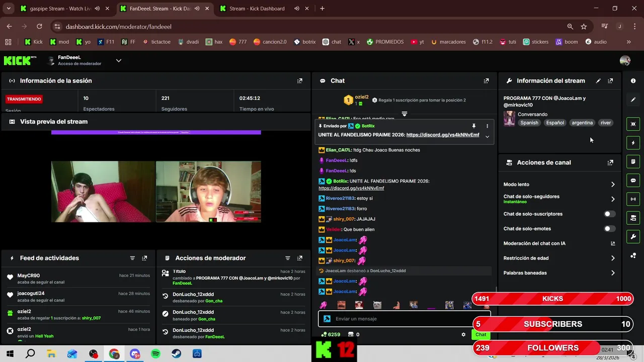Viewport: 644px width, 362px height.
Task: Open Moderación del chat con IA external link
Action: coord(613,243)
